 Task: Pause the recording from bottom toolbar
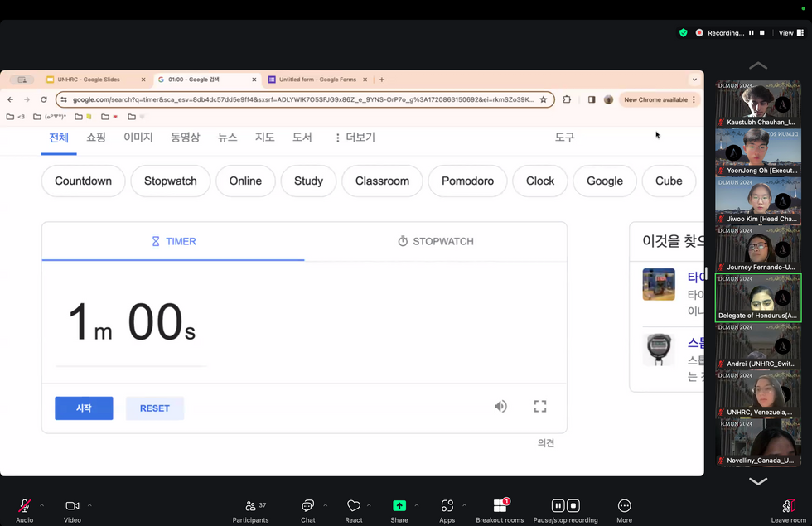558,505
